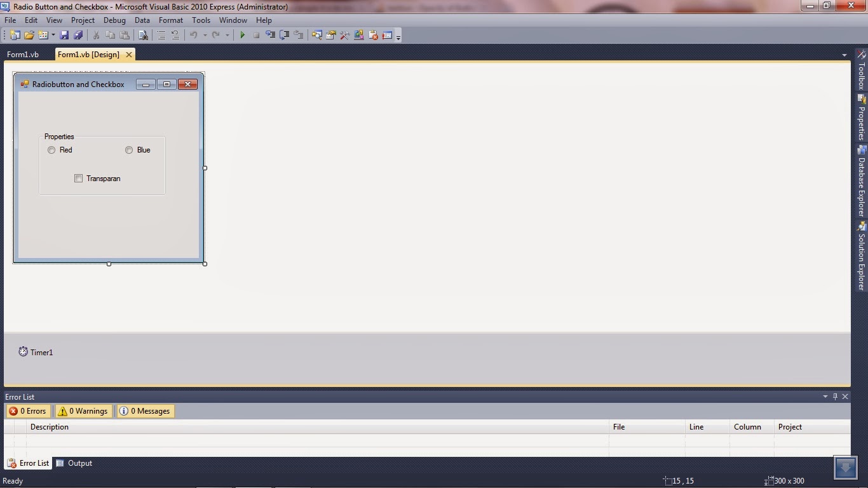Image resolution: width=868 pixels, height=488 pixels.
Task: Sort errors by the Line column header
Action: [x=707, y=427]
